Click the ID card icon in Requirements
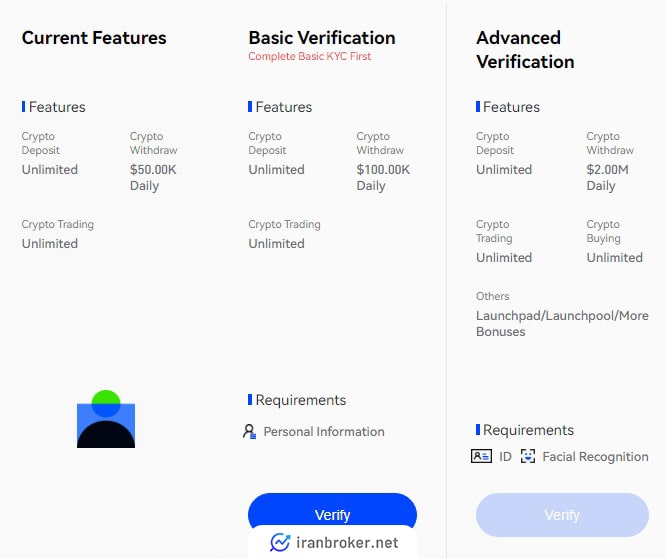 pos(481,456)
